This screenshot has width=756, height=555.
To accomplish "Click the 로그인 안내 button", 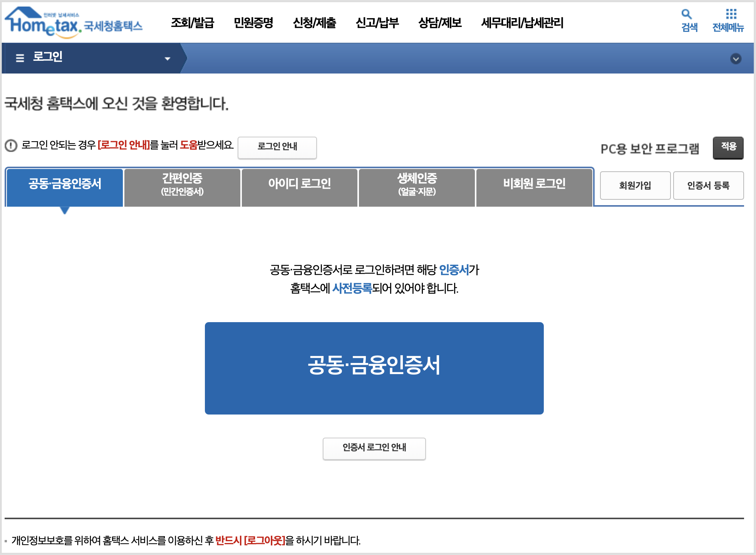I will [x=277, y=147].
